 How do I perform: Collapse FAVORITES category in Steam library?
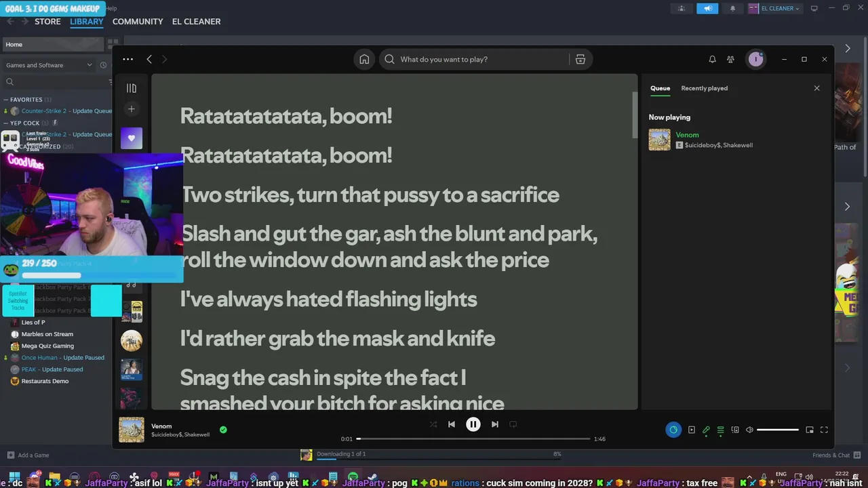pos(6,100)
